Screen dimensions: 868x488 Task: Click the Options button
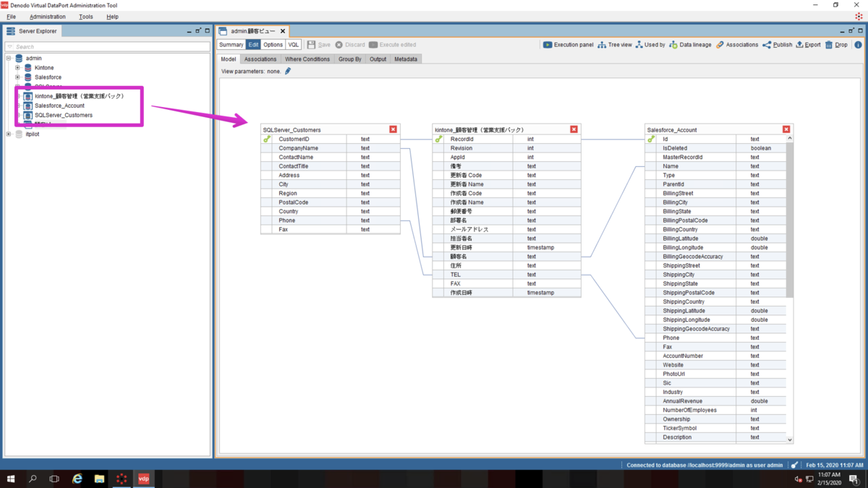273,45
